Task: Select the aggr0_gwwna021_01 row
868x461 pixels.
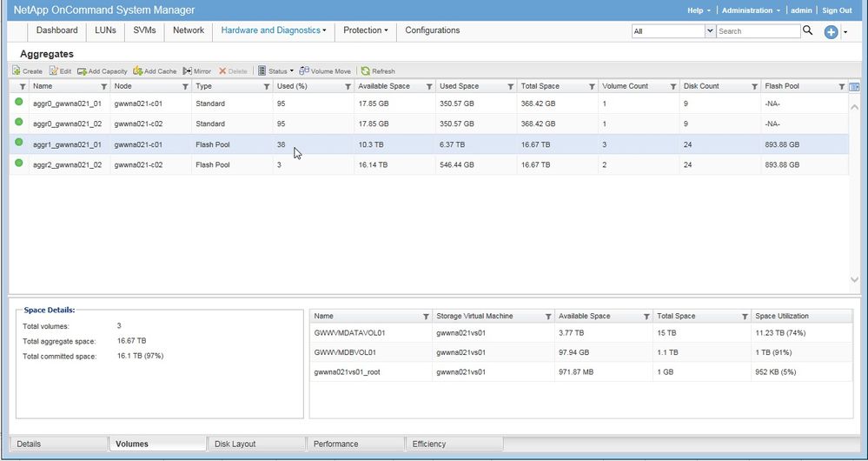Action: [429, 104]
